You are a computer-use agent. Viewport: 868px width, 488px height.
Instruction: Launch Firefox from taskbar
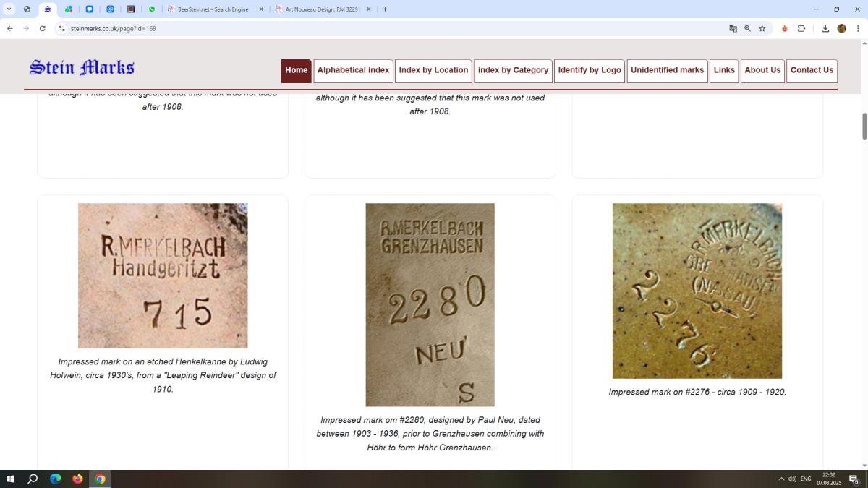77,479
